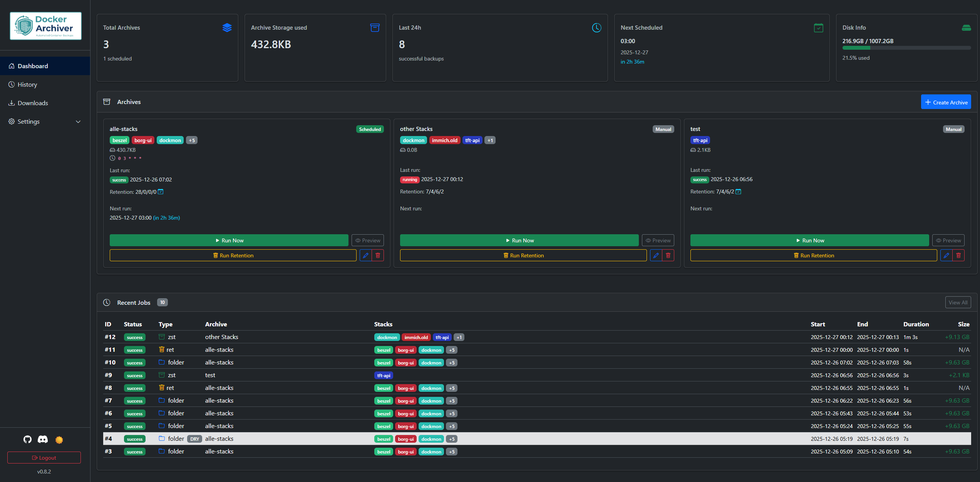This screenshot has height=482, width=980.
Task: Click the orange sun theme icon
Action: [59, 440]
